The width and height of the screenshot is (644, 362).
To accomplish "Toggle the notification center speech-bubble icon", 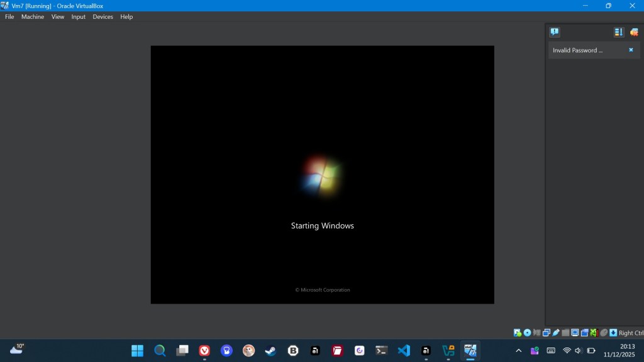I will (555, 31).
